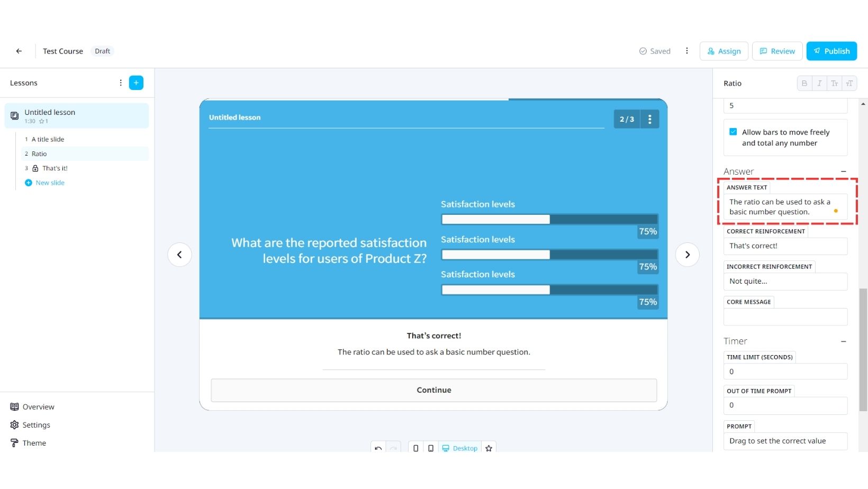Go to the next slide arrow
The width and height of the screenshot is (868, 489).
(x=687, y=255)
